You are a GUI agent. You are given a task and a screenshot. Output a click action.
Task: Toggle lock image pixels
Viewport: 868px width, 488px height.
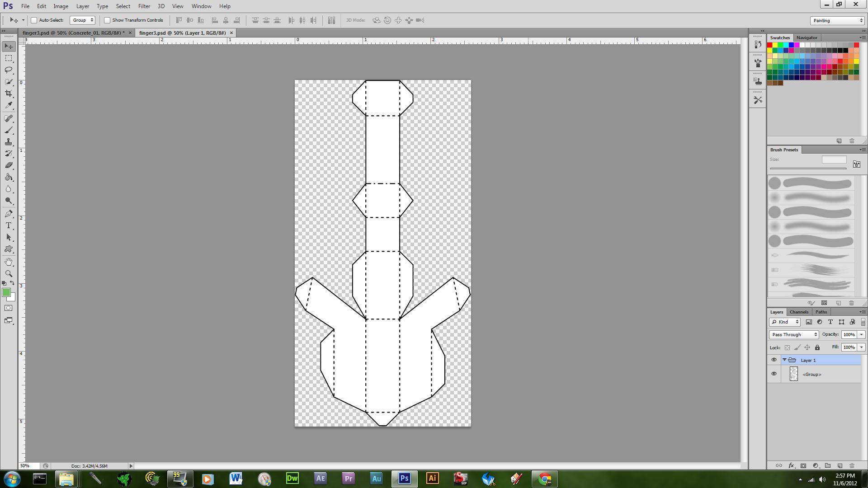click(x=797, y=347)
